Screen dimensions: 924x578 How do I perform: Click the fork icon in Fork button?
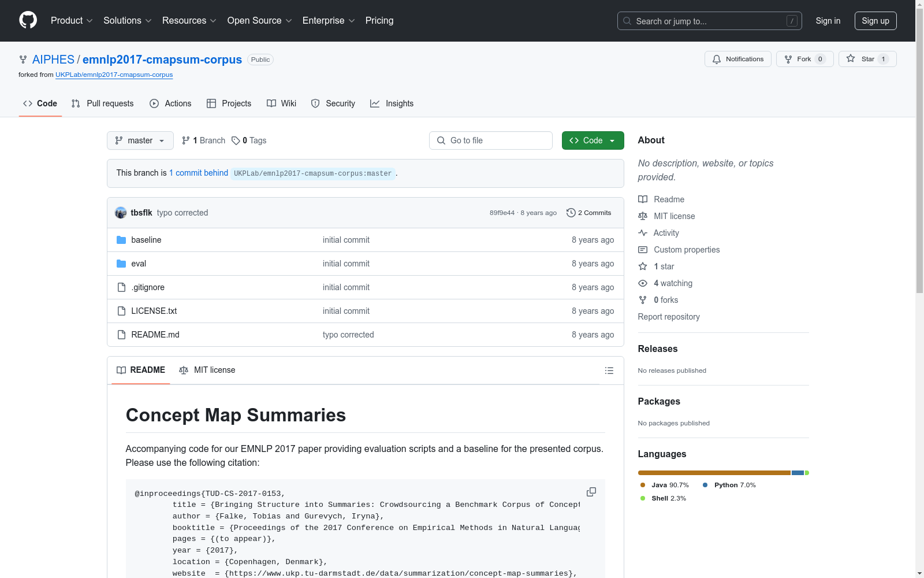click(x=788, y=59)
